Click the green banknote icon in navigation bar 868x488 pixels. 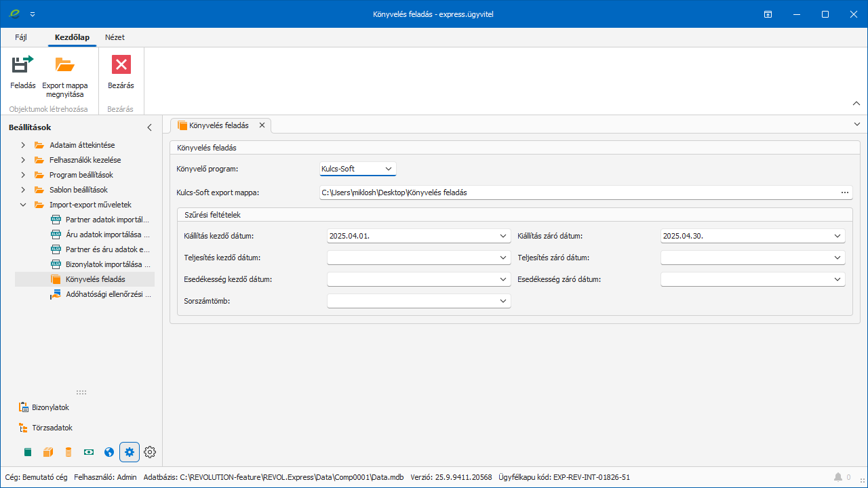tap(89, 452)
